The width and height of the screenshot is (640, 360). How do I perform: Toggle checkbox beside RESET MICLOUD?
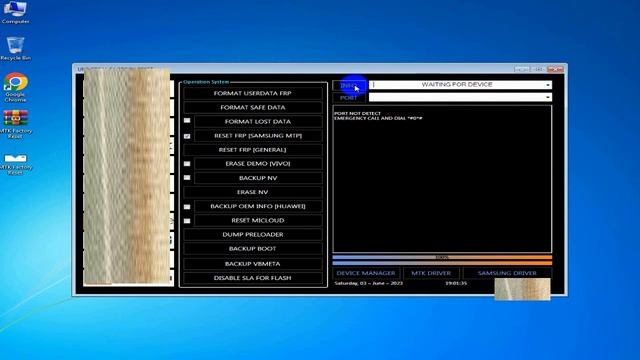click(x=187, y=221)
